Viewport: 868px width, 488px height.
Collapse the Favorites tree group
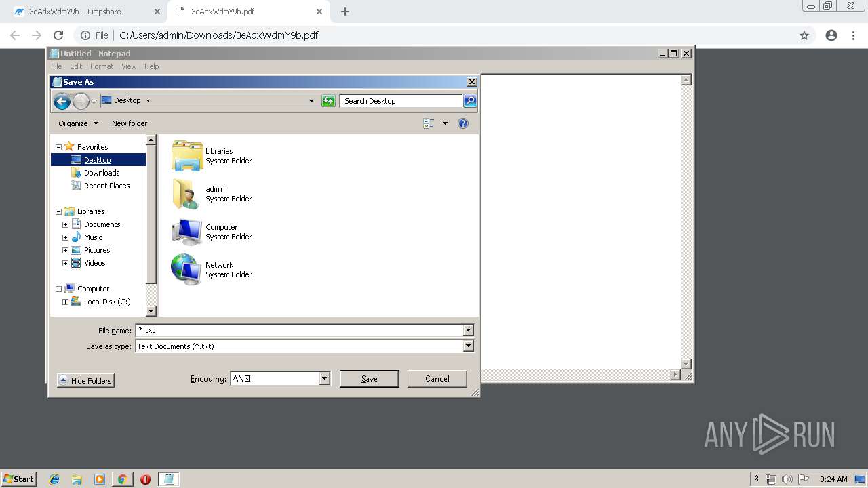click(x=58, y=147)
